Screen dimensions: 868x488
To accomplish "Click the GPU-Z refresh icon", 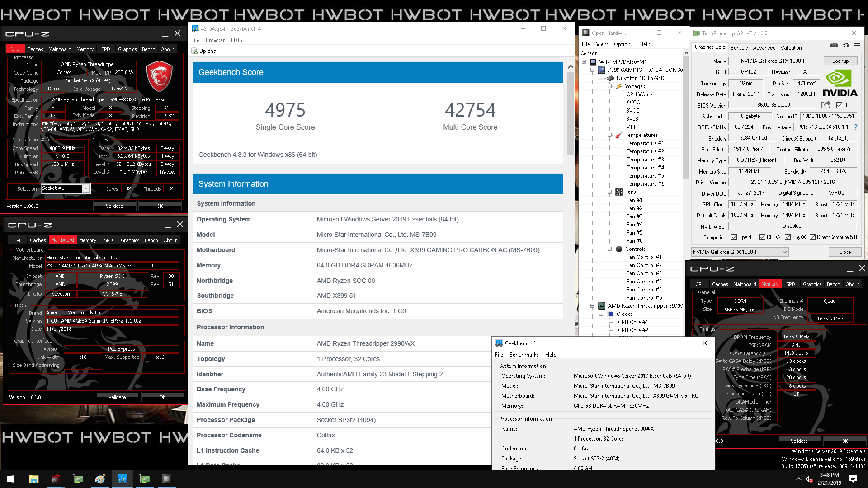I will (846, 45).
